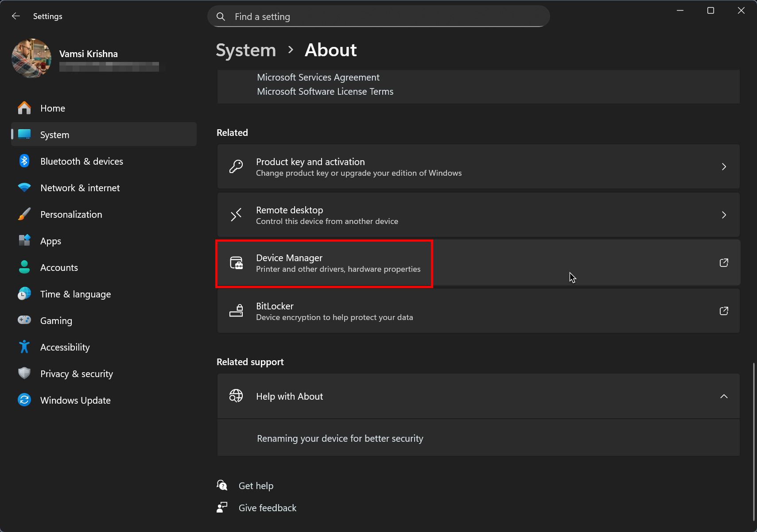Click the Help with About globe icon

[x=236, y=396]
